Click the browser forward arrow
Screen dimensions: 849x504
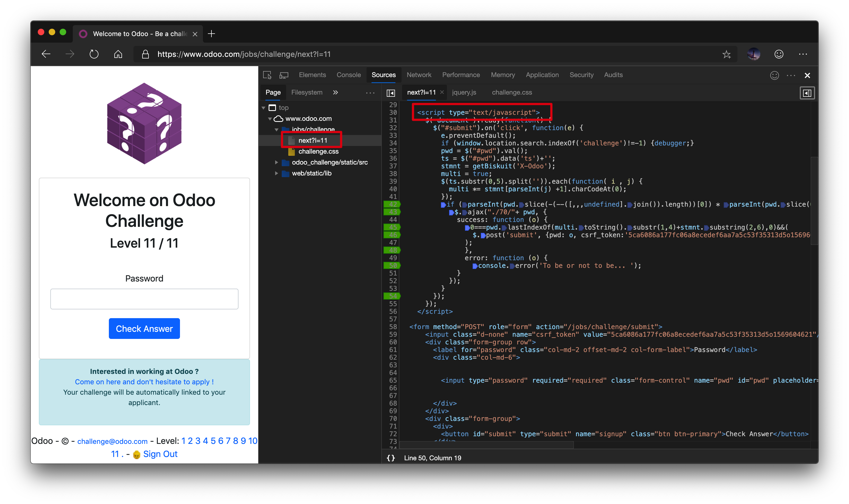click(x=70, y=54)
